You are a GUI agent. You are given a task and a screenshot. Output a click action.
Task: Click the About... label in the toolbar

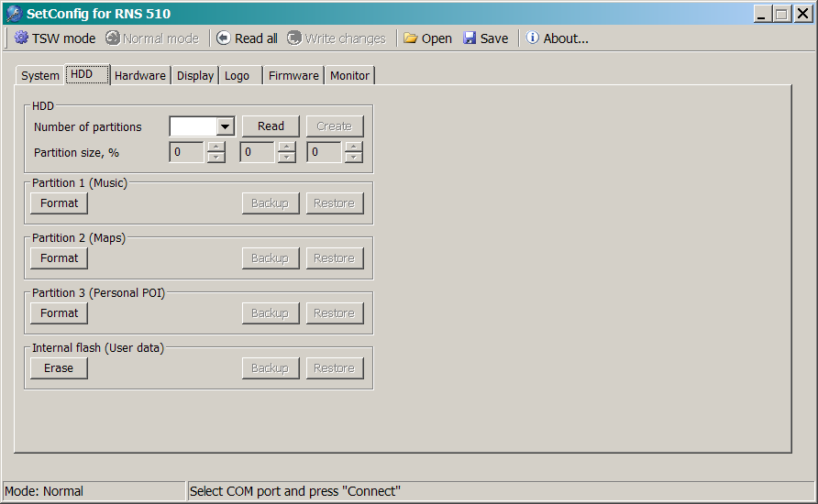566,38
